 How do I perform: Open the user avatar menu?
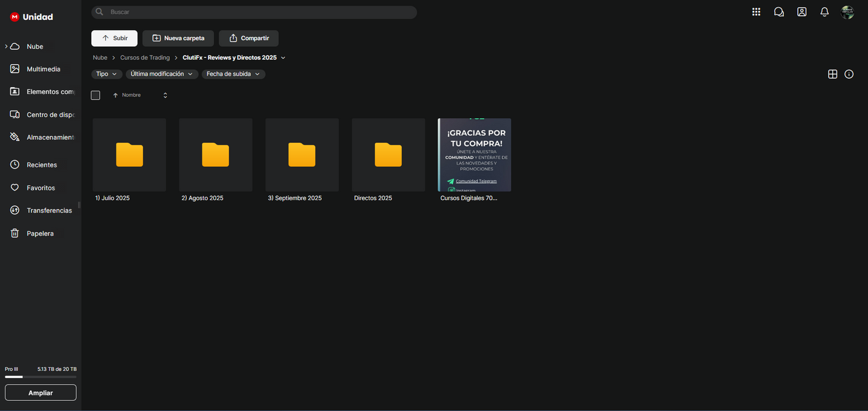(x=848, y=12)
